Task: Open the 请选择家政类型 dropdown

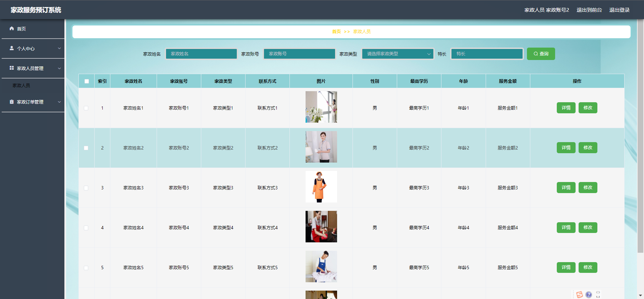Action: (398, 54)
